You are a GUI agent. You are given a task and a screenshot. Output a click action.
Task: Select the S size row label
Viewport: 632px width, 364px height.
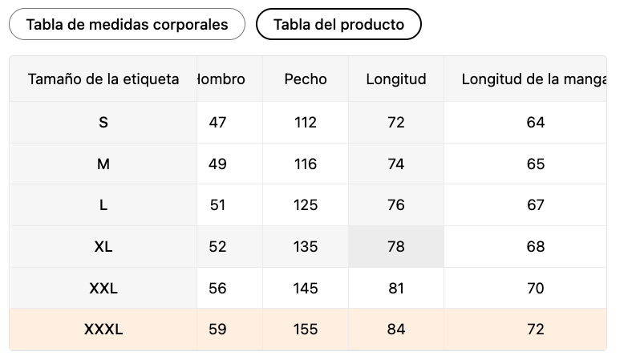pos(103,123)
